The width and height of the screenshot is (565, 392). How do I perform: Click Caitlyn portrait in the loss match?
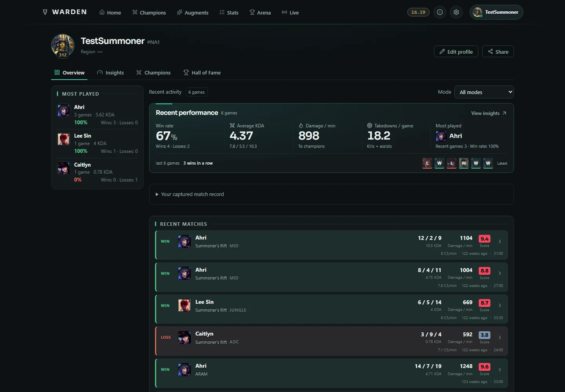(x=184, y=338)
